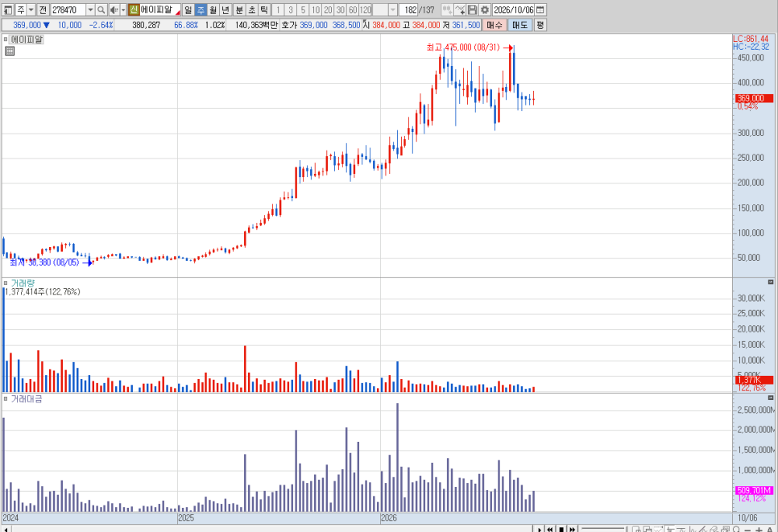Close the 거래대금 panel
The width and height of the screenshot is (778, 532).
point(771,398)
